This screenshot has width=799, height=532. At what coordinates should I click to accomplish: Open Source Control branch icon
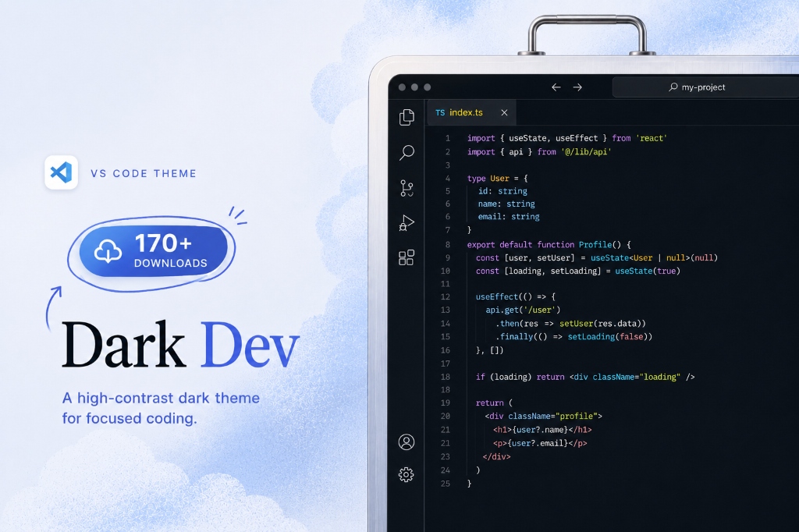407,188
